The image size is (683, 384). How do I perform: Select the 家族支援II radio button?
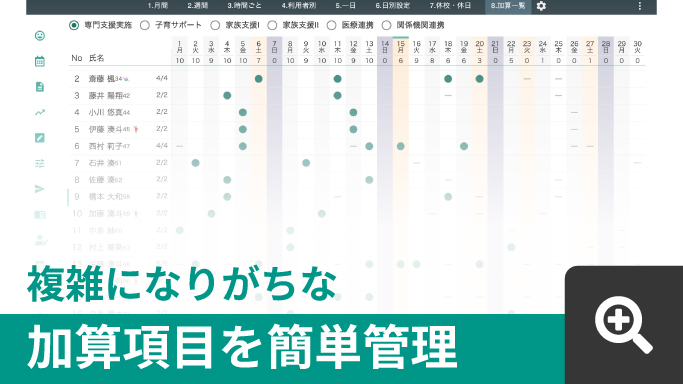tap(272, 25)
